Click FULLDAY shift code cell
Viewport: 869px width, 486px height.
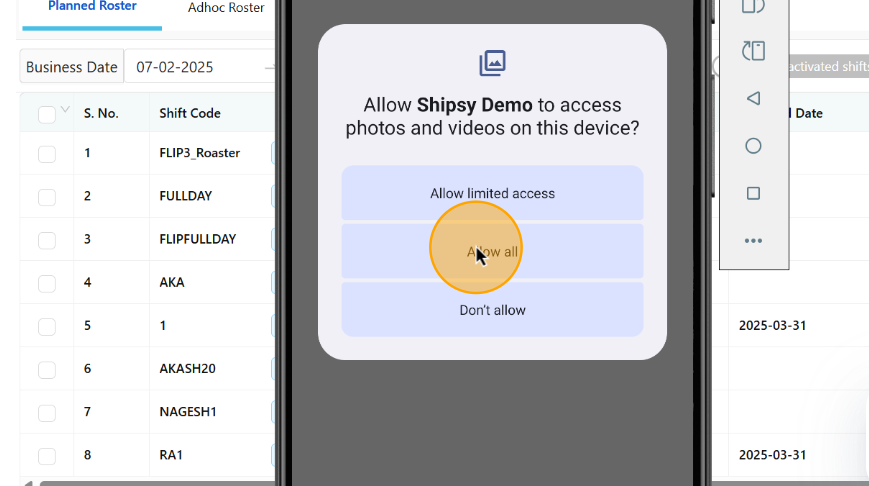coord(186,196)
